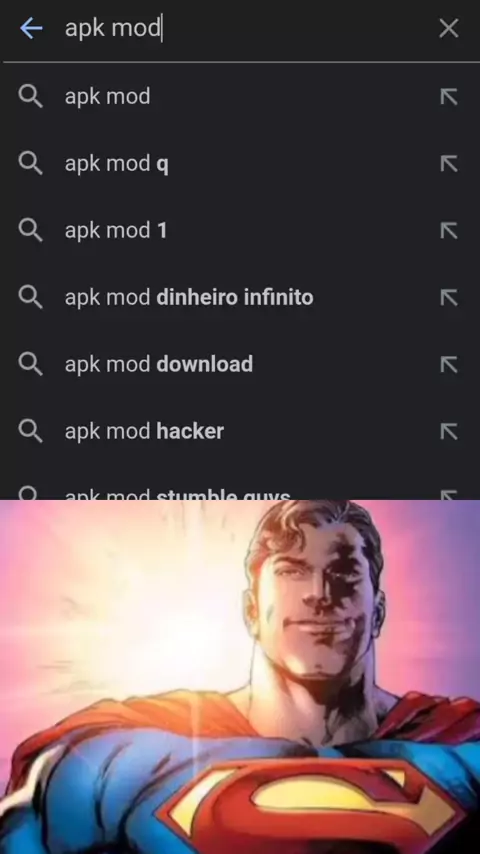
Task: Click magnifier icon next to 'dinheiro infinito'
Action: pyautogui.click(x=30, y=297)
